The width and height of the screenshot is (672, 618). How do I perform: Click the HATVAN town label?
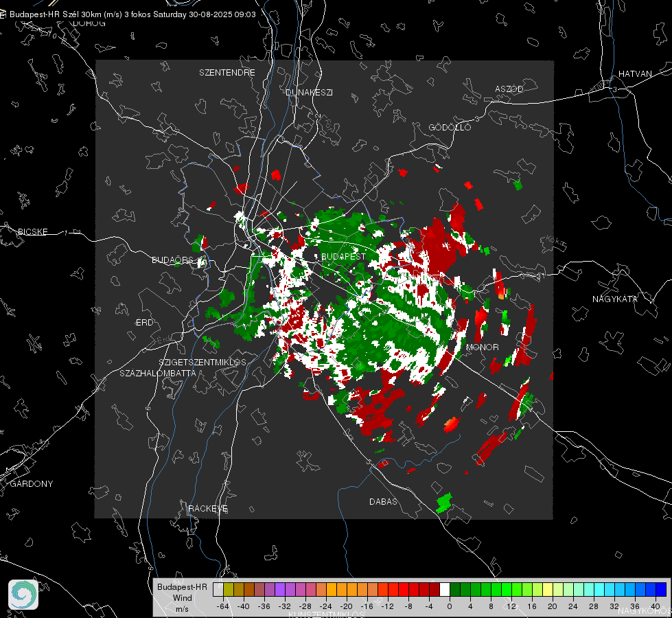[635, 74]
